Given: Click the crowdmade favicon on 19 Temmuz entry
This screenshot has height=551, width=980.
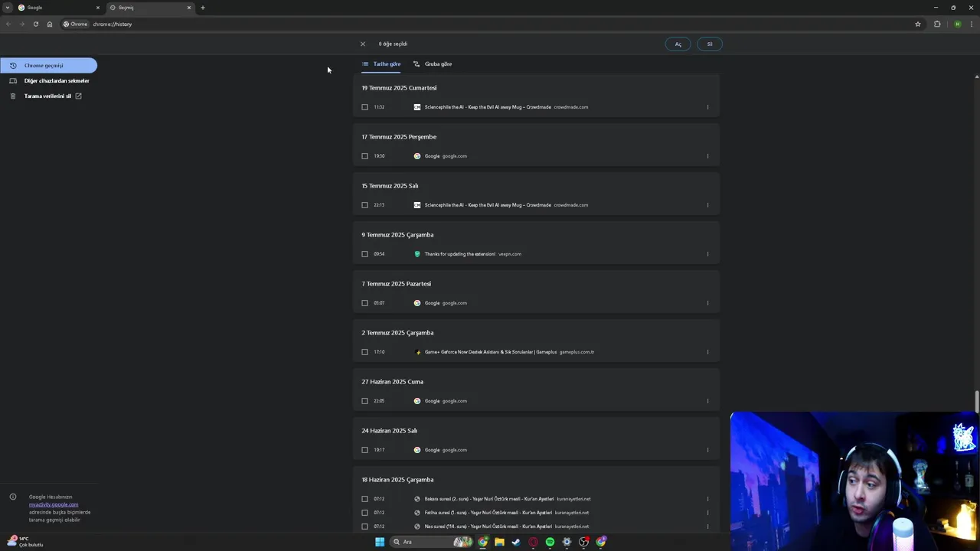Looking at the screenshot, I should (x=417, y=107).
